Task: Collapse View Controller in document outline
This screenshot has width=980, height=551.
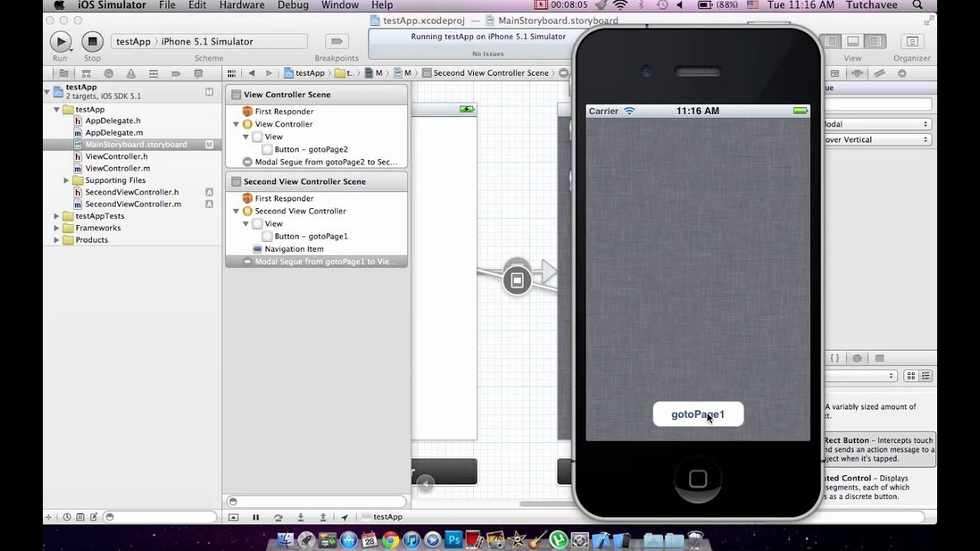Action: [237, 124]
